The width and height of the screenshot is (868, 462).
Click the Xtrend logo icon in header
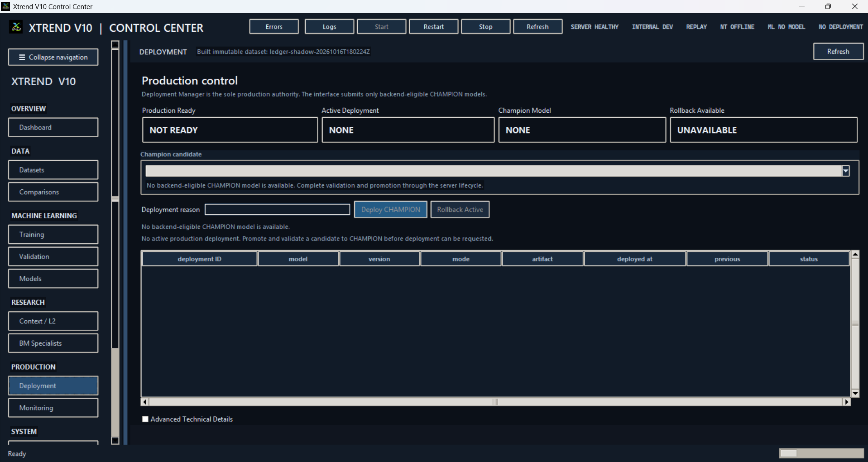click(x=16, y=27)
